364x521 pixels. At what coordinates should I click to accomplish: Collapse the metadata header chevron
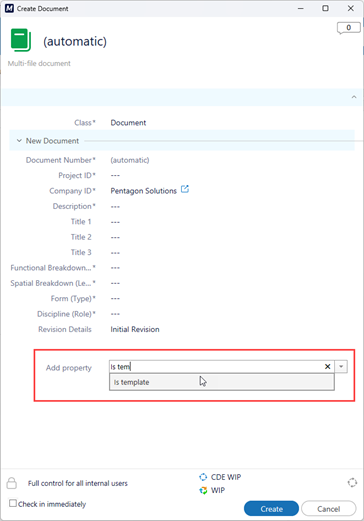point(354,97)
